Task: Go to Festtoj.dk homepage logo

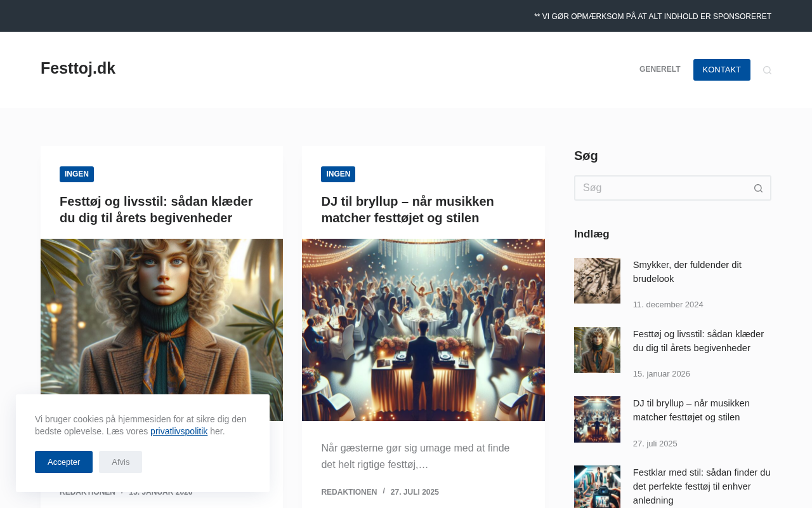Action: tap(78, 69)
